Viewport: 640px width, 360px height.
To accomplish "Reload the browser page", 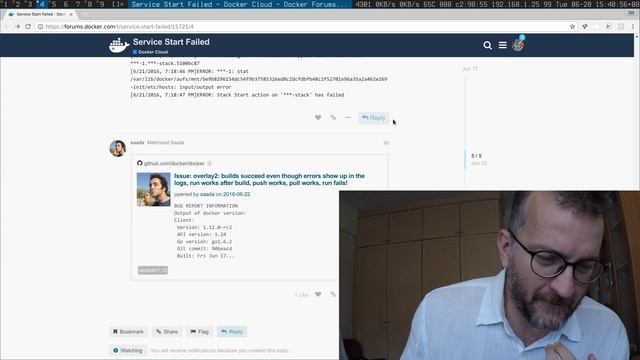I will [x=28, y=27].
